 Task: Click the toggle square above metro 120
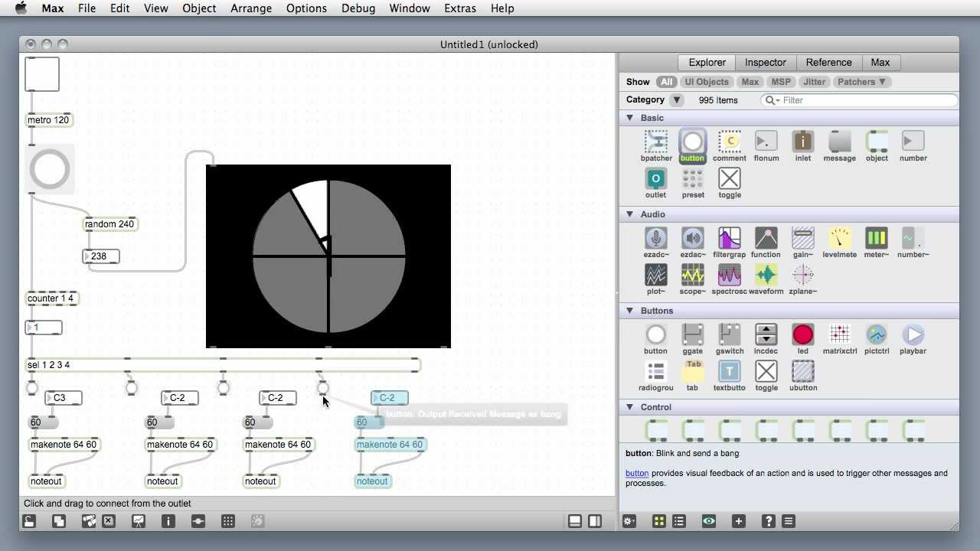click(42, 73)
